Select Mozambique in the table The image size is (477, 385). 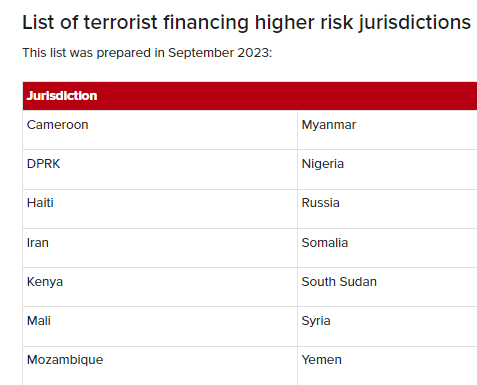(x=65, y=360)
